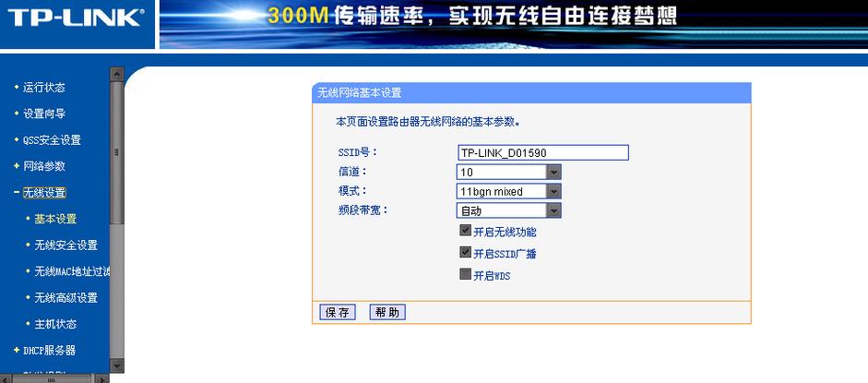Click the 300M传输速率 banner text
Screen dimensions: 868x383
[x=472, y=16]
